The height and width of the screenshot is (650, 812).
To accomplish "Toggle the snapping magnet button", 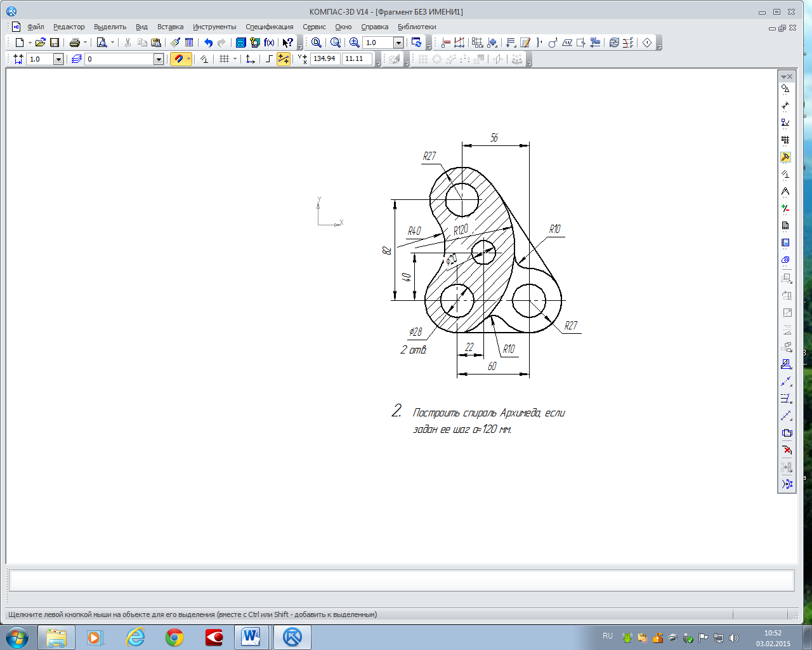I will pyautogui.click(x=178, y=59).
